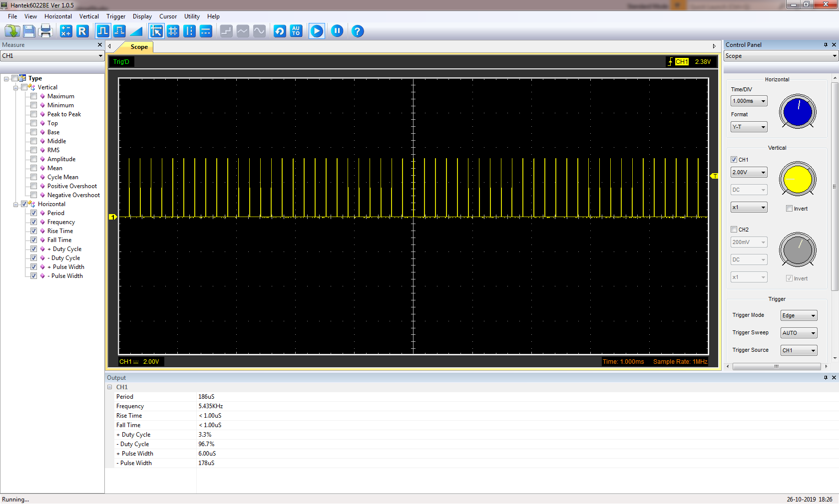Viewport: 839px width, 504px height.
Task: Click the greyed sine interpolation icon
Action: point(259,31)
